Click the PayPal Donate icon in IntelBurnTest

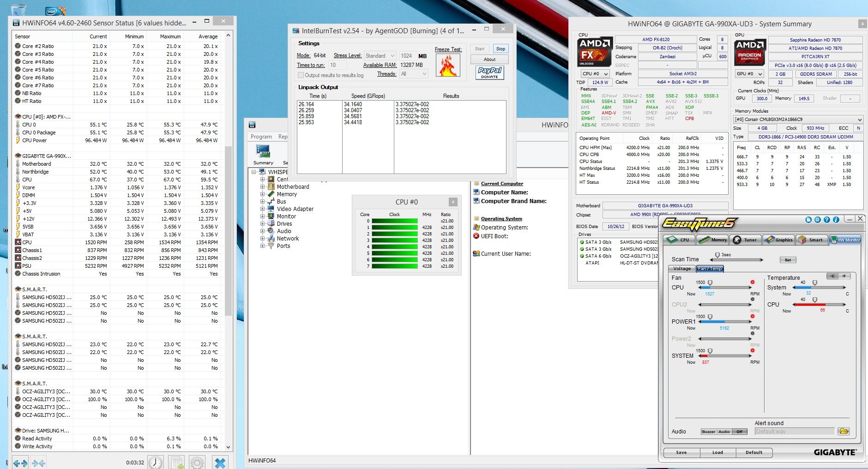[489, 72]
